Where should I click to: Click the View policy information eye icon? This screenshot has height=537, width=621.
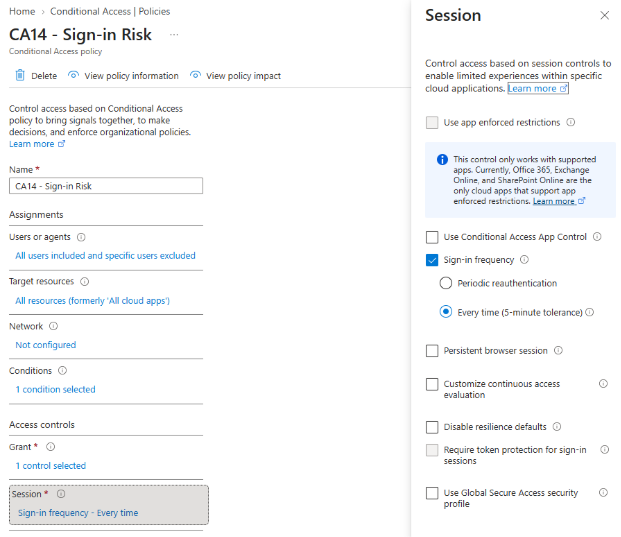[73, 75]
